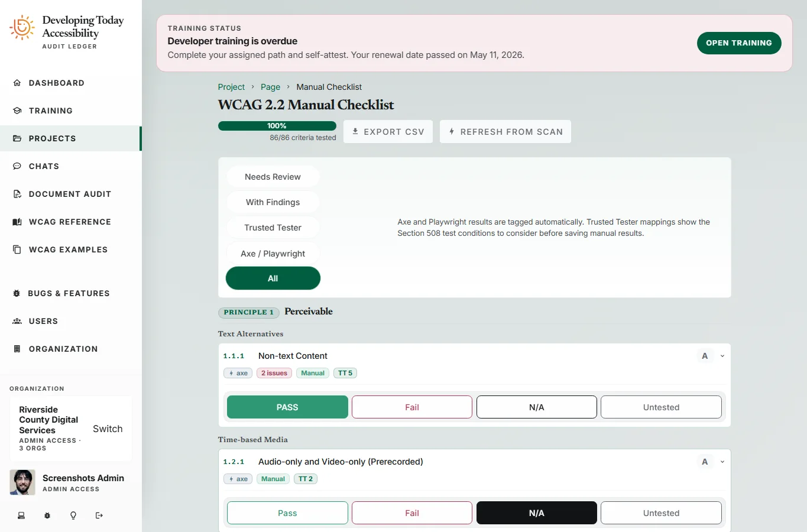
Task: Click the Document Audit file icon
Action: tap(17, 194)
